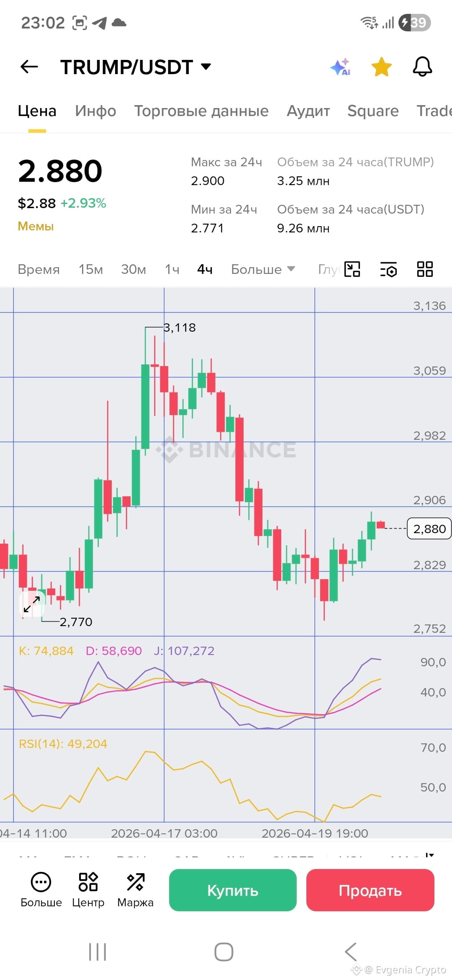This screenshot has height=980, width=452.
Task: Tap the green Купить button
Action: 233,890
